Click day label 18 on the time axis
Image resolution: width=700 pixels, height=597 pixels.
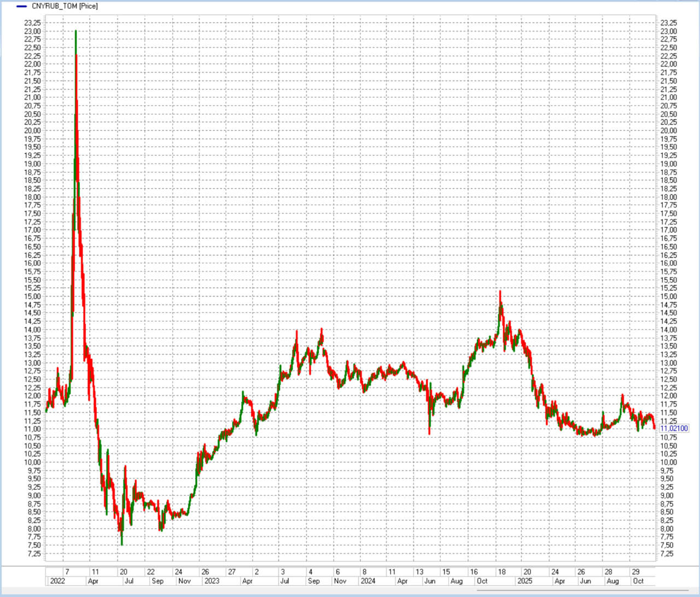(501, 572)
